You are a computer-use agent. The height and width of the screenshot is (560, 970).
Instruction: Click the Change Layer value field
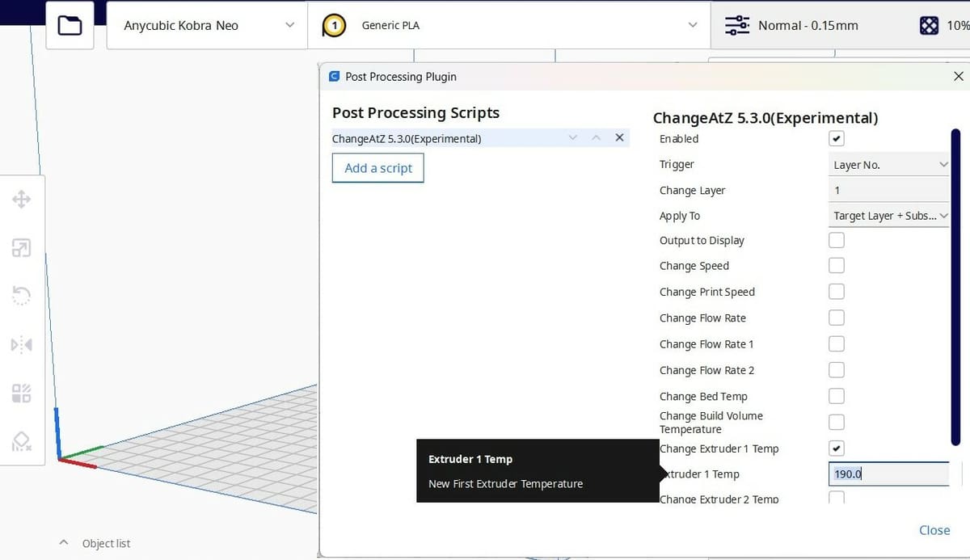(x=889, y=190)
